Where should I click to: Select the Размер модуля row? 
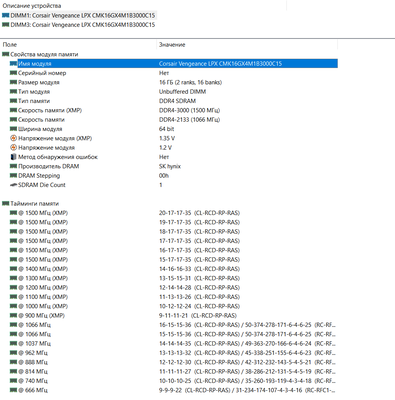(173, 82)
